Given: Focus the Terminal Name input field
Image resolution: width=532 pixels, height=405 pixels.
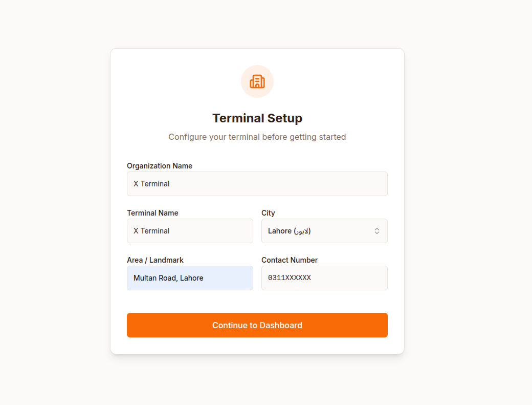Looking at the screenshot, I should (190, 231).
